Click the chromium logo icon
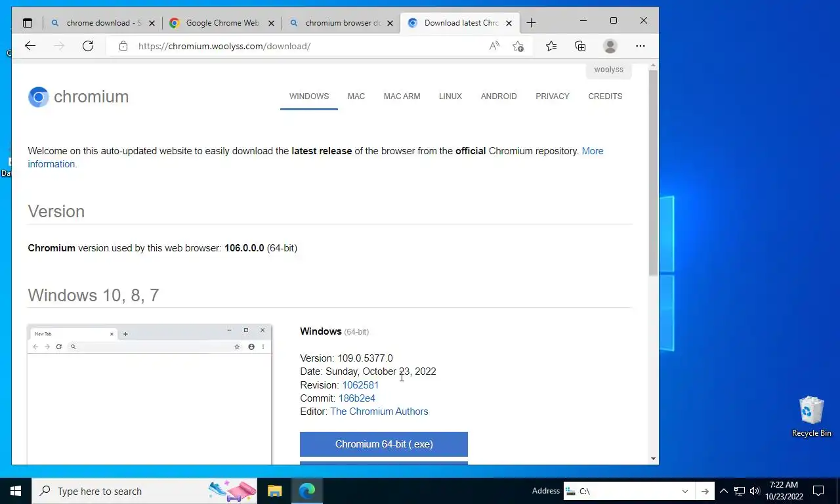Viewport: 840px width, 504px height. click(x=38, y=97)
